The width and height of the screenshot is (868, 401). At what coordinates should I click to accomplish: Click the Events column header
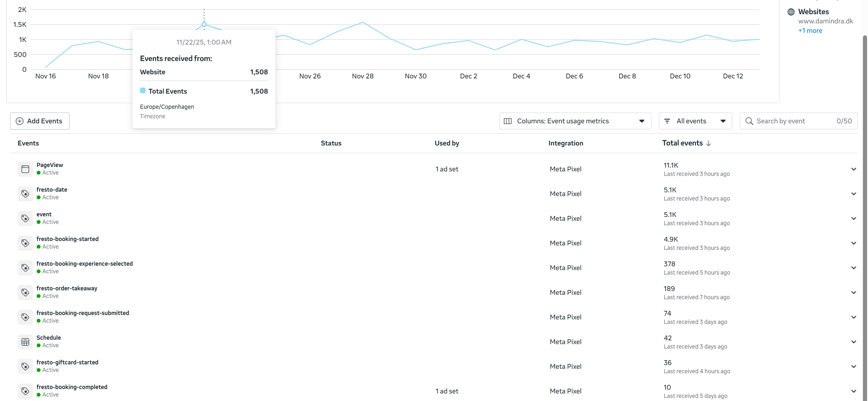(x=28, y=143)
